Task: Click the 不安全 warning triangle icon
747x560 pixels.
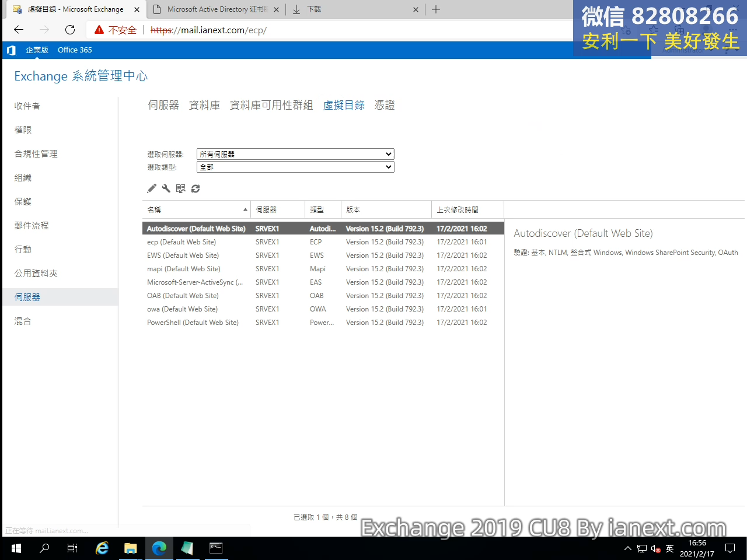Action: click(99, 30)
